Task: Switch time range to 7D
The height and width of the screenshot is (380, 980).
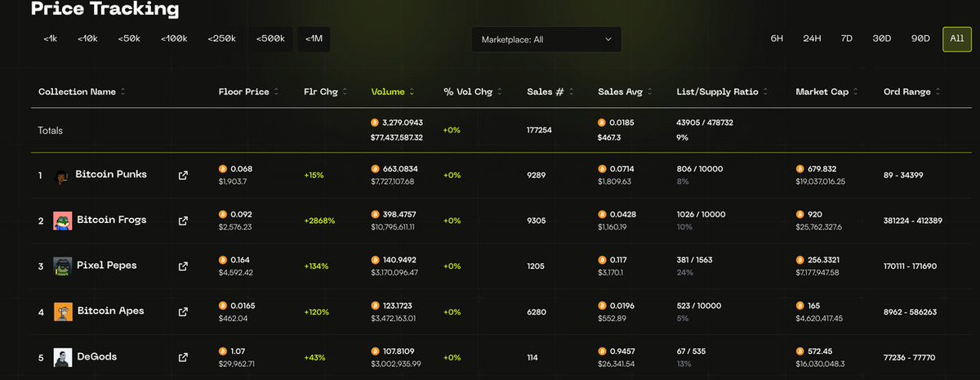Action: coord(847,38)
